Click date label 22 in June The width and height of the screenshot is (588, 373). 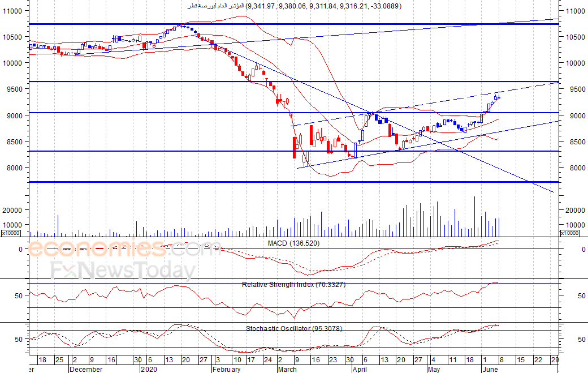tap(538, 360)
